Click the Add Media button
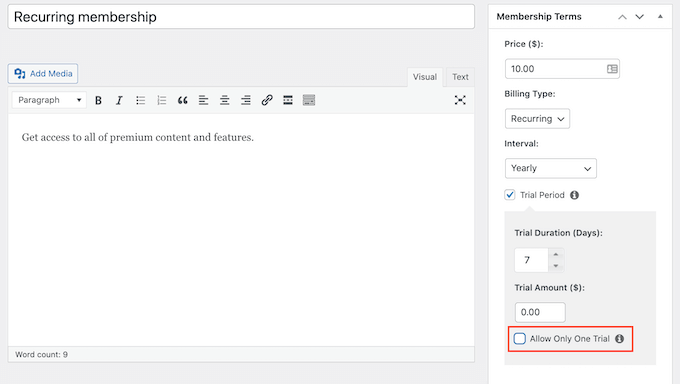Viewport: 680px width, 384px height. tap(43, 74)
